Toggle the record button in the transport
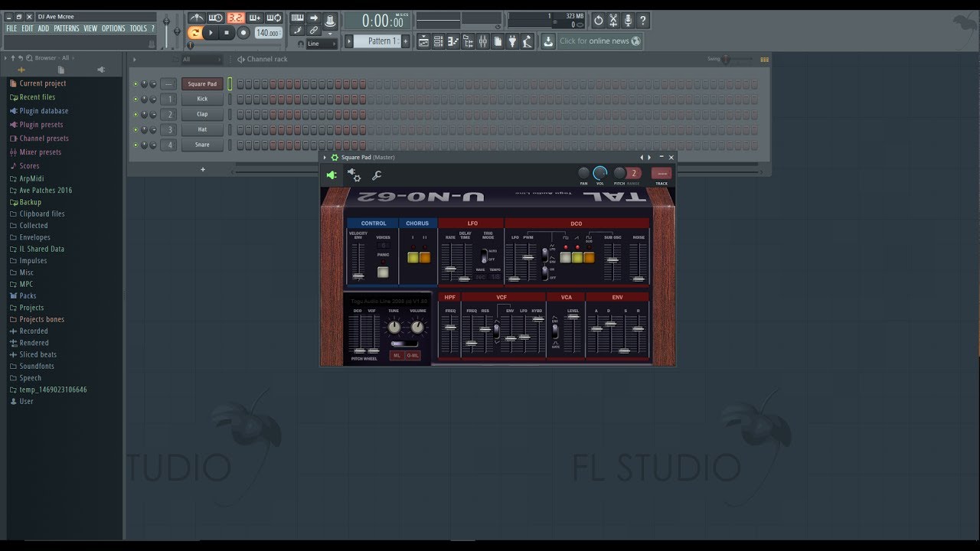980x551 pixels. click(x=243, y=33)
